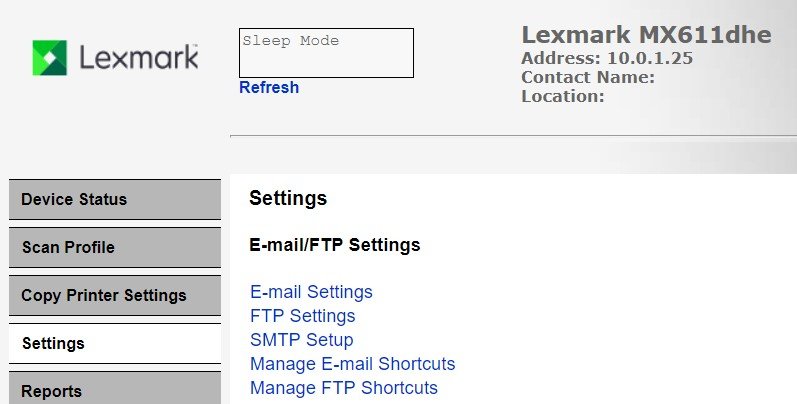Click the green Lexmark logo icon
The image size is (797, 404).
(x=49, y=58)
